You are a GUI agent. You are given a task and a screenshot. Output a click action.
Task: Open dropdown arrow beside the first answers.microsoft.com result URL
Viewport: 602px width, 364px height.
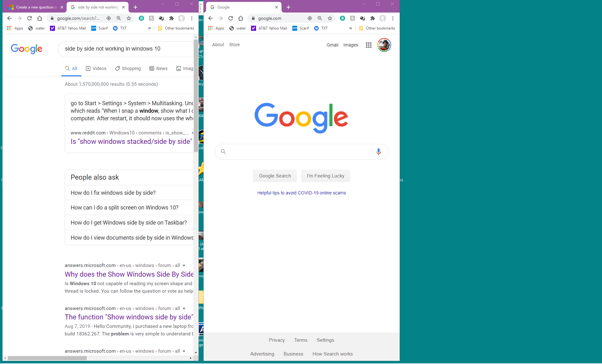click(x=184, y=266)
